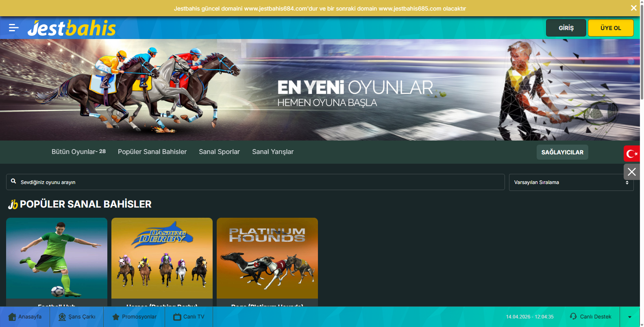
Task: Open the hamburger side menu
Action: [14, 28]
